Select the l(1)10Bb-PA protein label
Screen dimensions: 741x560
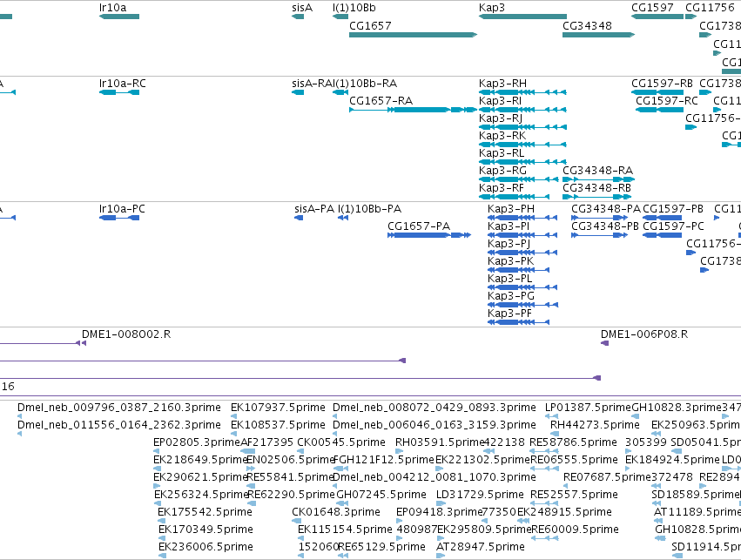[x=369, y=209]
